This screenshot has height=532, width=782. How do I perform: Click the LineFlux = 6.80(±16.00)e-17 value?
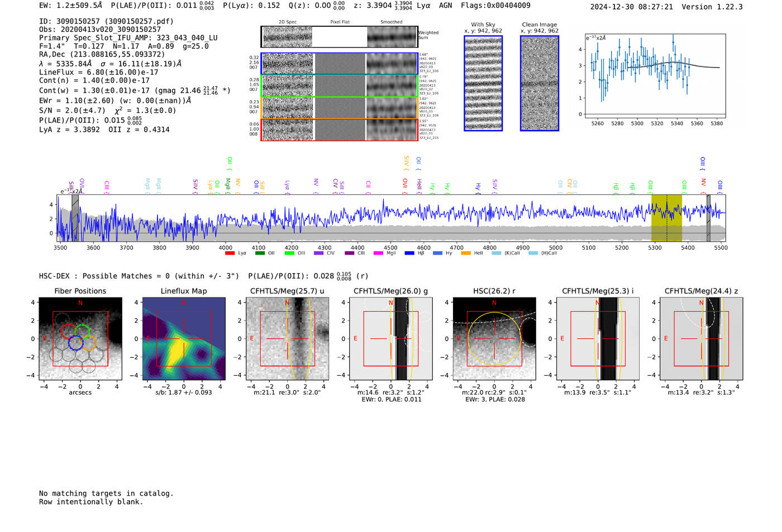point(99,72)
